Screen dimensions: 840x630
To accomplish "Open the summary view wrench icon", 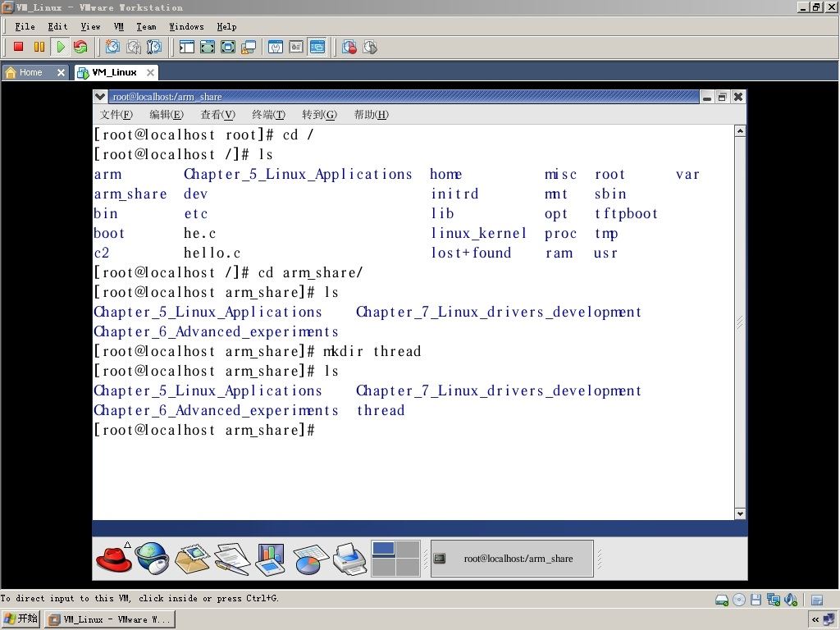I will (x=276, y=47).
